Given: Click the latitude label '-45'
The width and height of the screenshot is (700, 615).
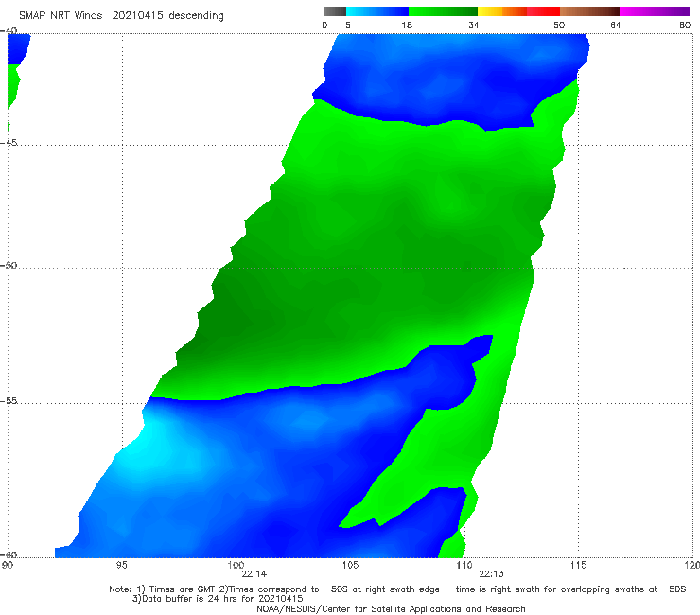Looking at the screenshot, I should point(9,143).
